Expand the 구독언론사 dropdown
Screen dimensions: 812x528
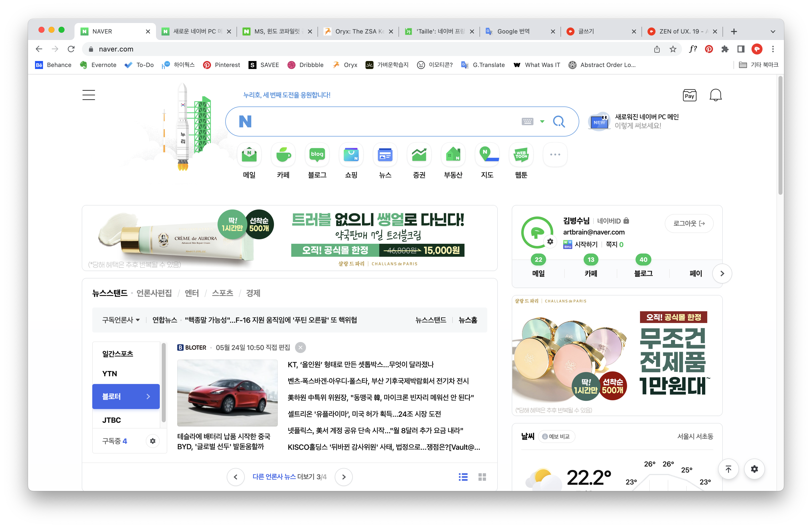pos(121,320)
